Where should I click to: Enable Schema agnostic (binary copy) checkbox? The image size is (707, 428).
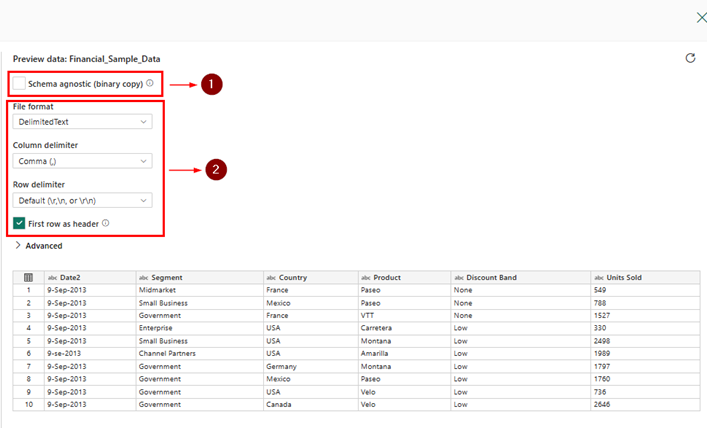pyautogui.click(x=19, y=83)
